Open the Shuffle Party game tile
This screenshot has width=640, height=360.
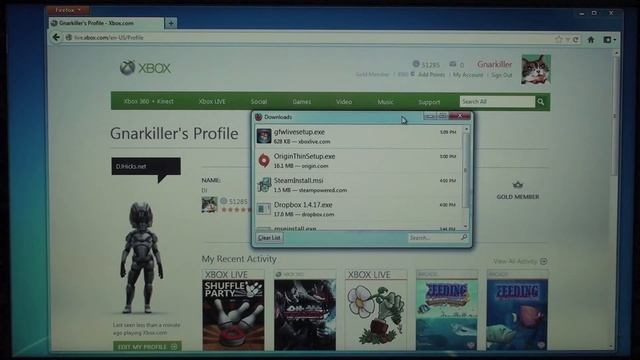(x=233, y=310)
